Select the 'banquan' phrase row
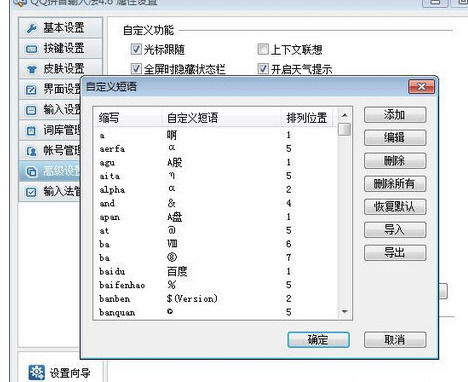Image resolution: width=468 pixels, height=382 pixels. point(216,312)
